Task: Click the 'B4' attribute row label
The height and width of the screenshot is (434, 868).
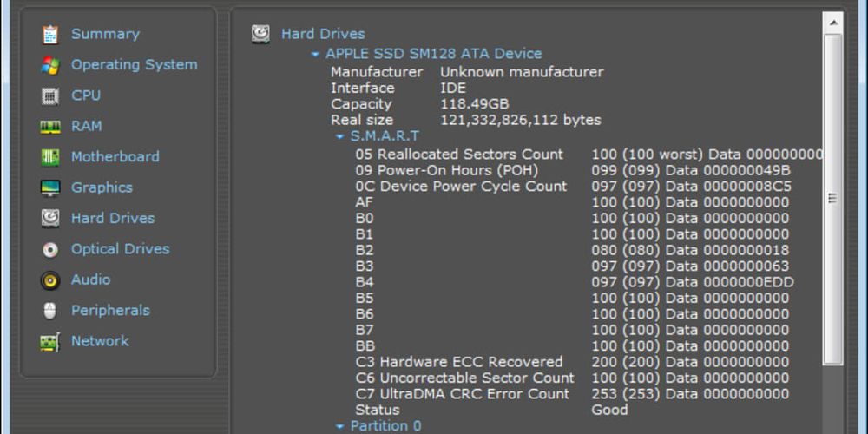Action: tap(365, 282)
